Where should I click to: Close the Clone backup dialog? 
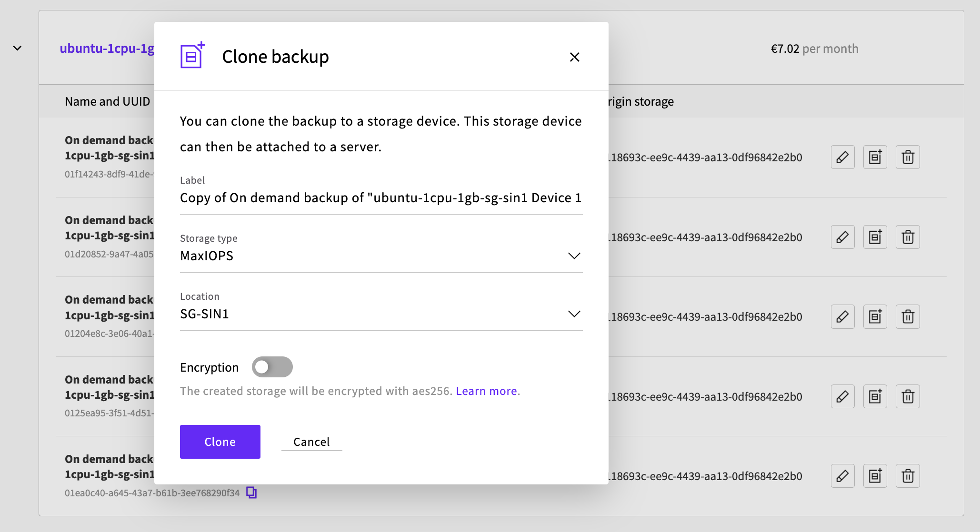(575, 57)
